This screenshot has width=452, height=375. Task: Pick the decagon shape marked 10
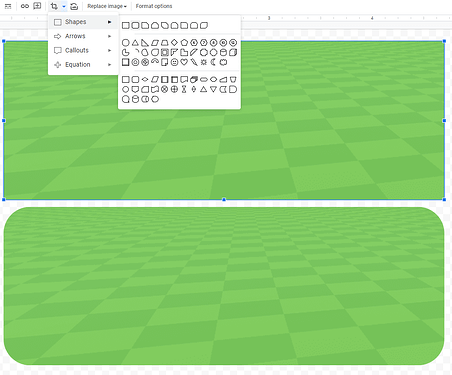point(223,43)
